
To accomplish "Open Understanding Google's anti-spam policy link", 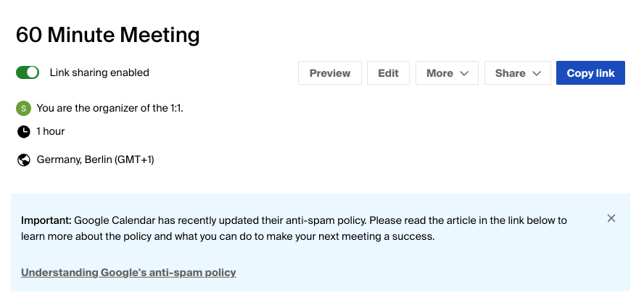I will point(128,272).
